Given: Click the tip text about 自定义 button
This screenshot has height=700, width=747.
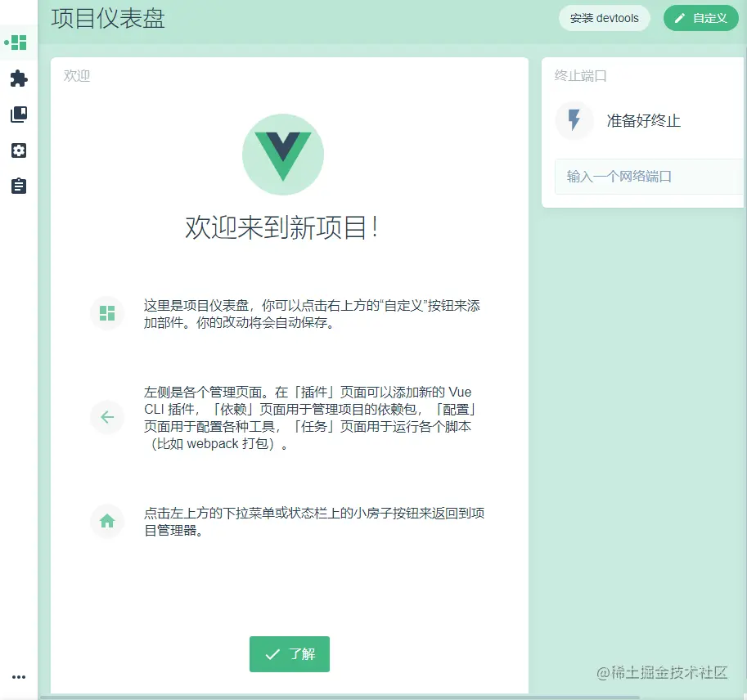Looking at the screenshot, I should coord(312,314).
